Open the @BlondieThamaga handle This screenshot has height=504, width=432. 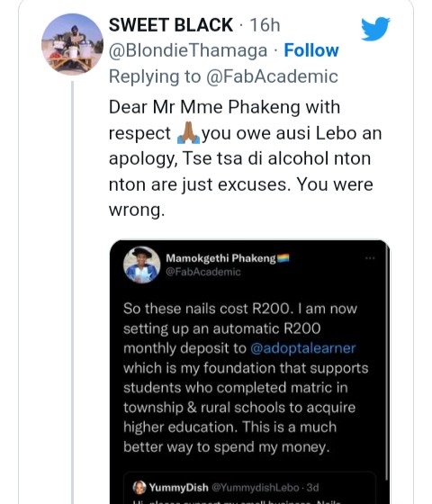tap(188, 50)
